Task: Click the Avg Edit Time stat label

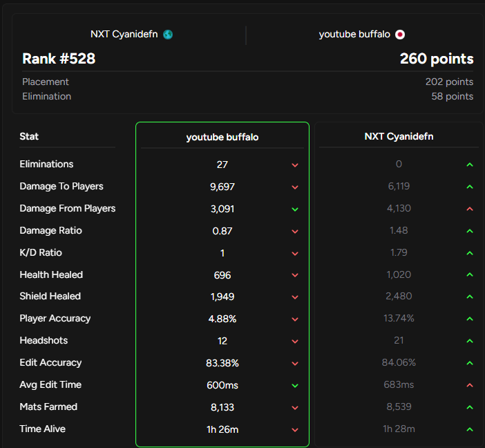Action: click(50, 384)
